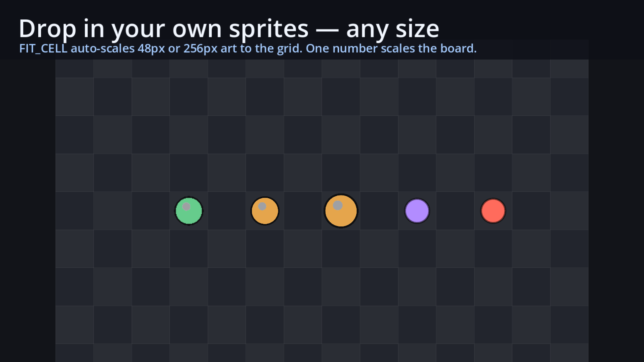Click grid cell directly below large orange ball

click(x=341, y=249)
